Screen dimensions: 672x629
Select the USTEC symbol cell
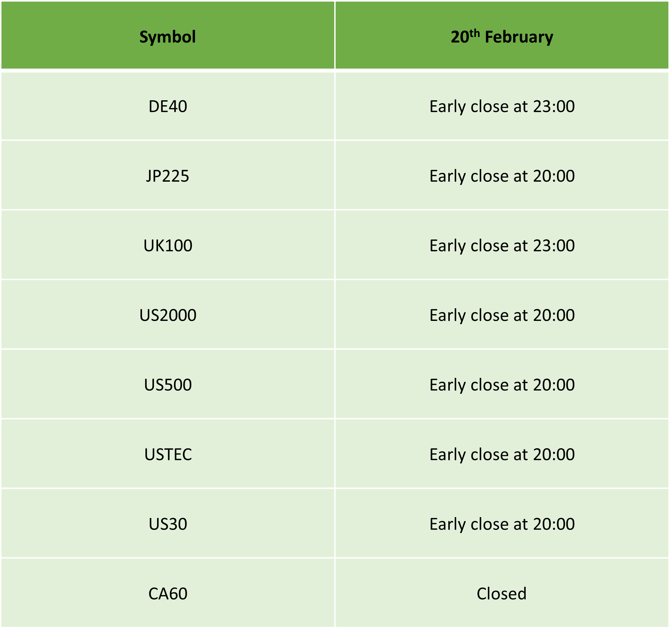[x=168, y=454]
